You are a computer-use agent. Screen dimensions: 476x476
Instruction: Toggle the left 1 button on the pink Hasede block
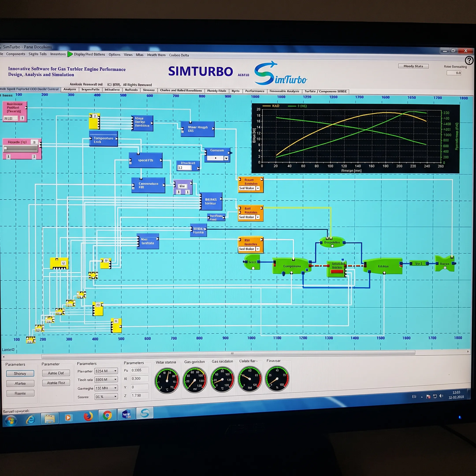[x=8, y=156]
